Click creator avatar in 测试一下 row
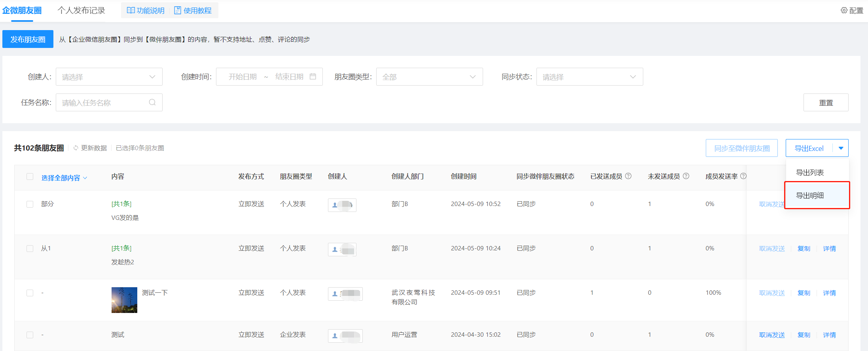The height and width of the screenshot is (351, 868). [345, 294]
